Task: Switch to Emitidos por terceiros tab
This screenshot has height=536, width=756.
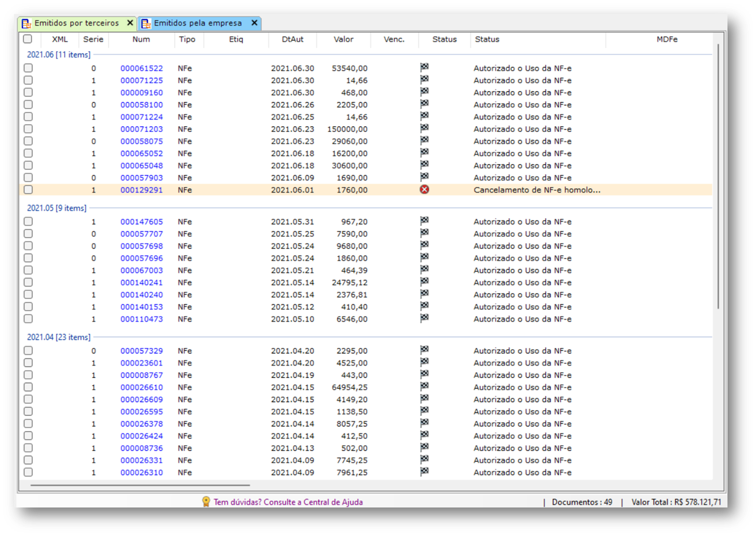Action: click(76, 23)
